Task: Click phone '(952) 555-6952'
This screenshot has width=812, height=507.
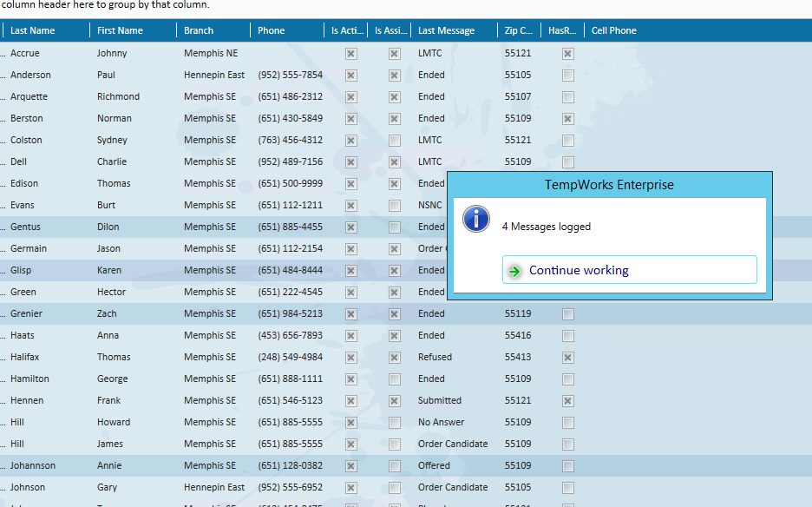Action: click(x=290, y=487)
